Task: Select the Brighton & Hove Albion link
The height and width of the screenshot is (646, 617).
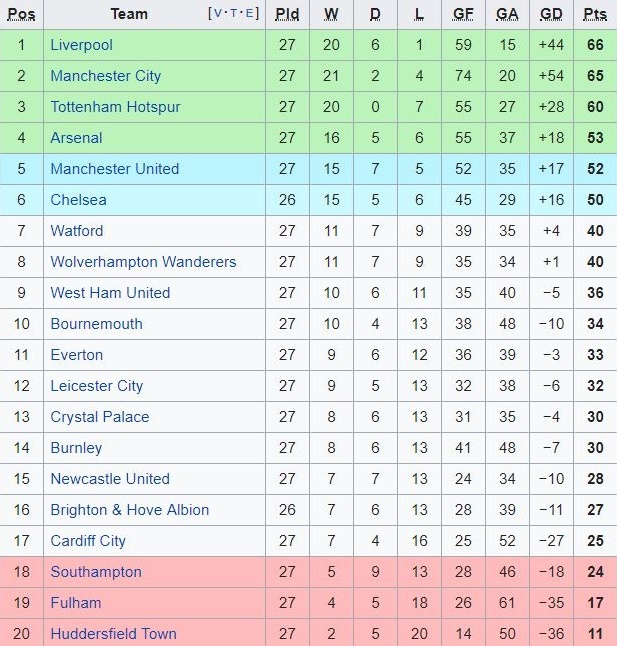Action: pyautogui.click(x=129, y=510)
